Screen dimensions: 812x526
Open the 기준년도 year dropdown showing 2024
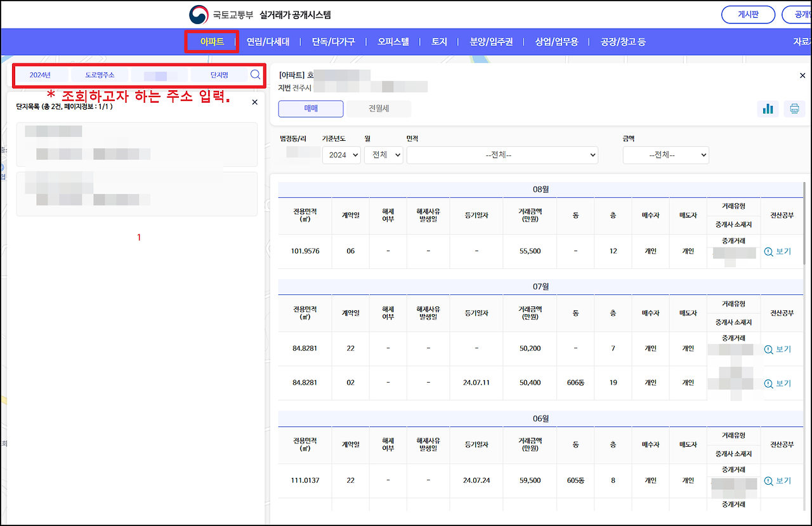(x=341, y=154)
